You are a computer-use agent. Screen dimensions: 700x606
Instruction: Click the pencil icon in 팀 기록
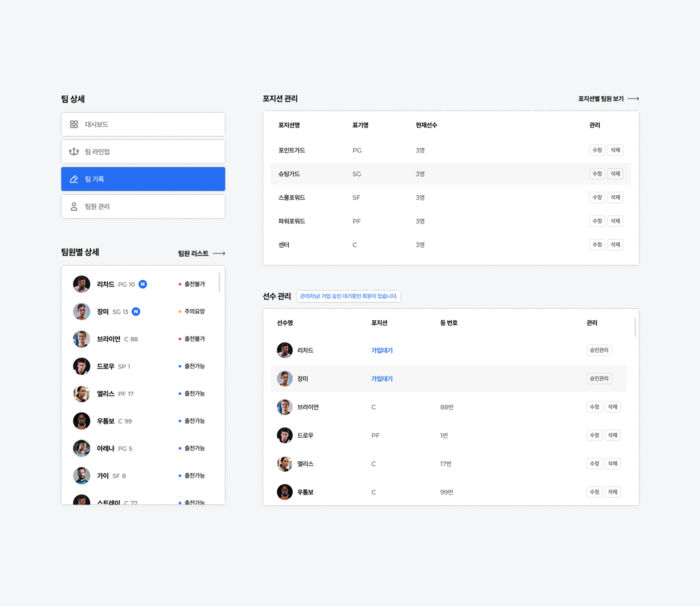(x=74, y=179)
